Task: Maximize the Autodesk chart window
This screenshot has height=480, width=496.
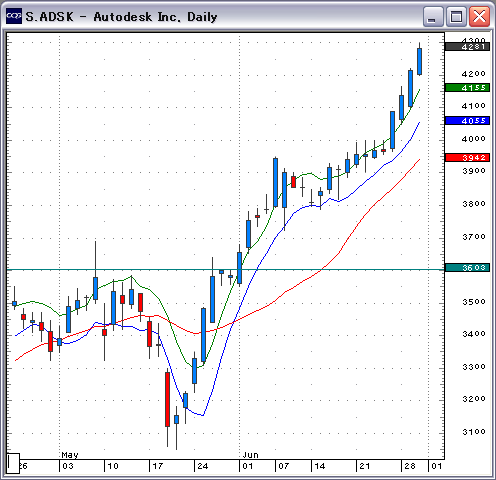Action: (x=456, y=16)
